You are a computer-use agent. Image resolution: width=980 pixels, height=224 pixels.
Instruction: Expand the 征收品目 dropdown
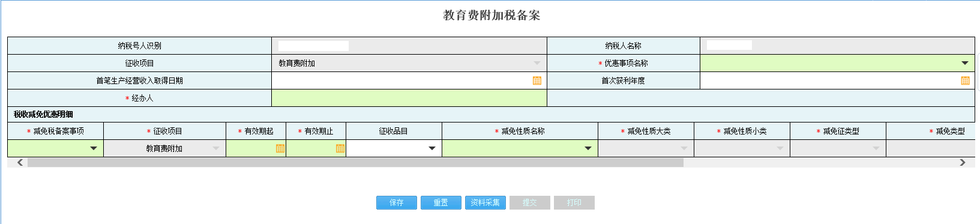(432, 148)
